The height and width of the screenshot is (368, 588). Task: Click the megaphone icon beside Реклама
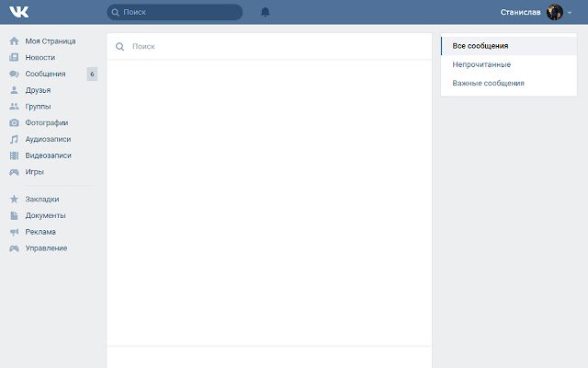(x=14, y=232)
